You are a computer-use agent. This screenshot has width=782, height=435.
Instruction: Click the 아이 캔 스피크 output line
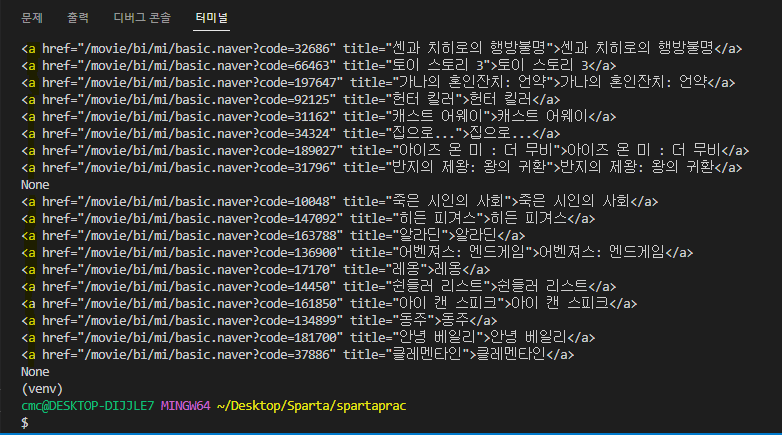329,303
